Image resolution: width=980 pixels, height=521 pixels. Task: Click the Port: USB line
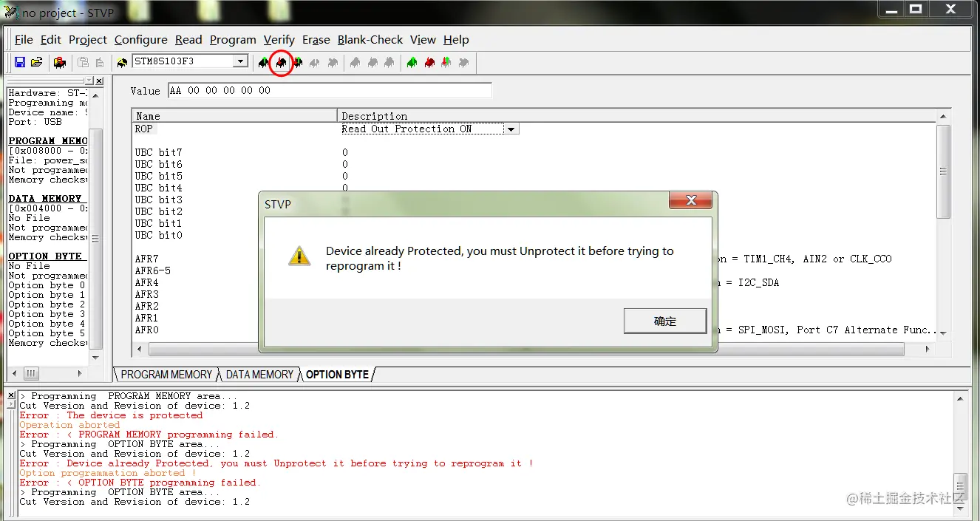click(35, 122)
